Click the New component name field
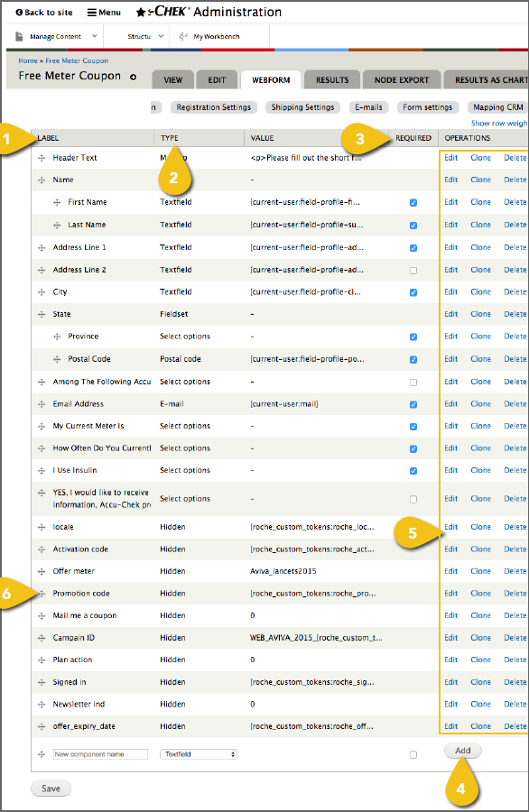The image size is (529, 812). [100, 754]
